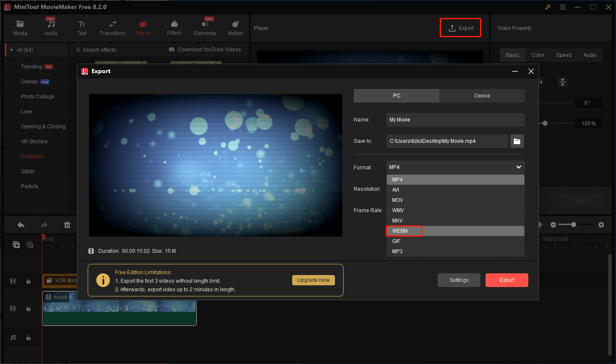Open the Effects tab
The image size is (616, 364).
click(143, 28)
